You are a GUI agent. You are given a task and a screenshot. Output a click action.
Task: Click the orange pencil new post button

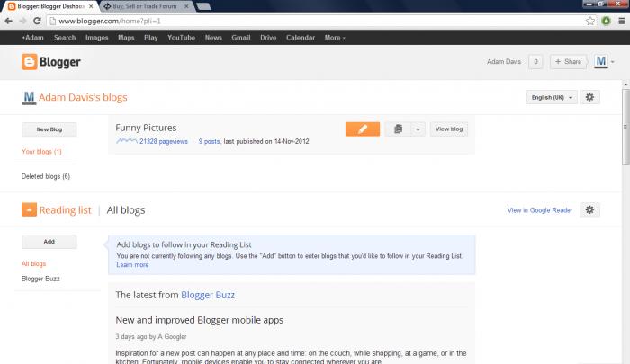(x=363, y=129)
